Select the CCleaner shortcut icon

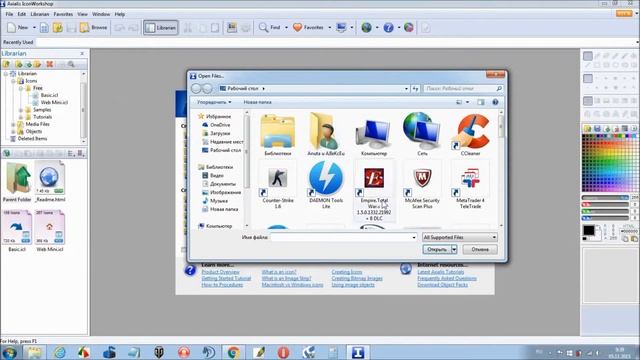(x=470, y=134)
